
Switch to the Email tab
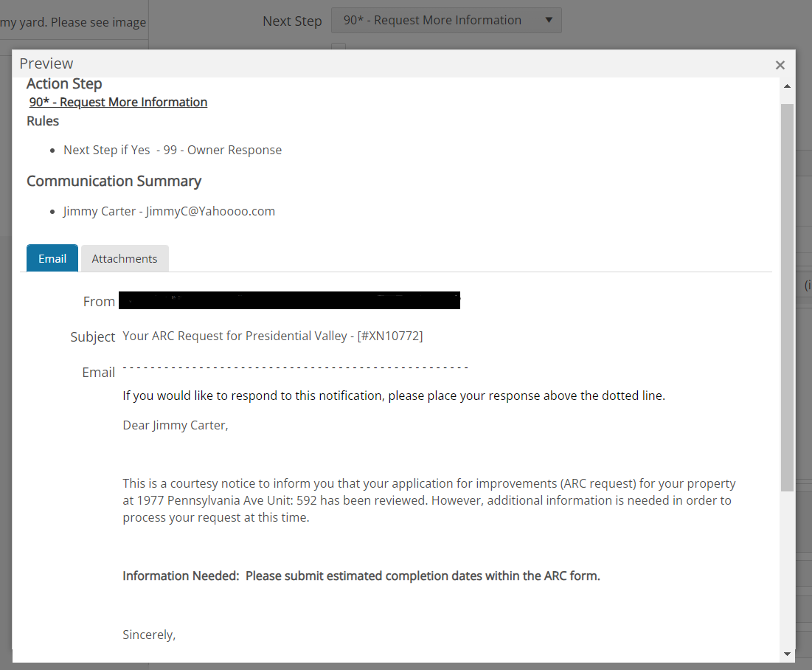click(52, 258)
